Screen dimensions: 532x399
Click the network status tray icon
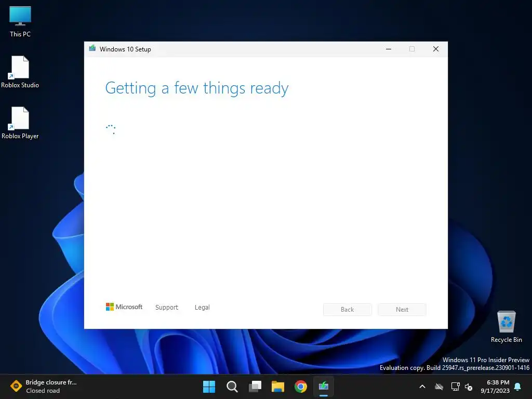455,387
